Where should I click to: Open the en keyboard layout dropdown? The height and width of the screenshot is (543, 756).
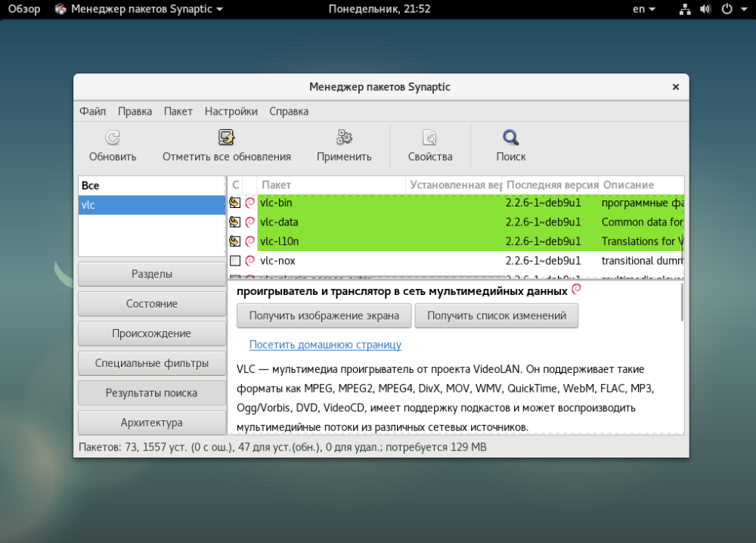coord(643,9)
